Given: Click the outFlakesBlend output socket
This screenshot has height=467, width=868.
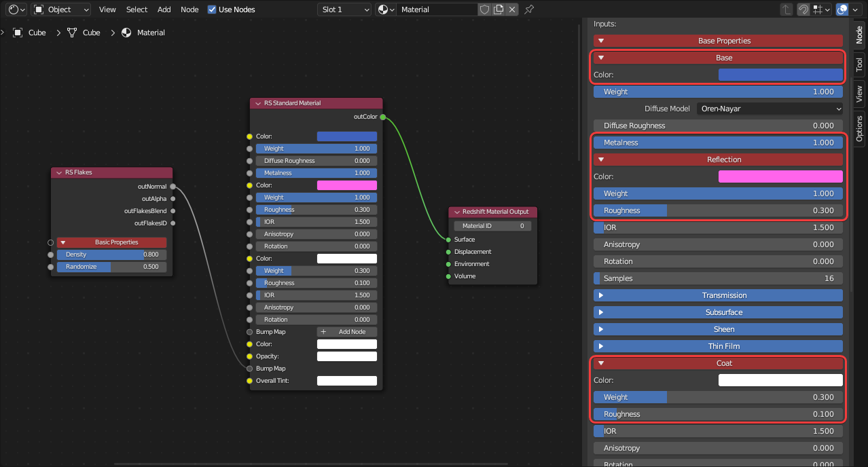Looking at the screenshot, I should click(173, 211).
